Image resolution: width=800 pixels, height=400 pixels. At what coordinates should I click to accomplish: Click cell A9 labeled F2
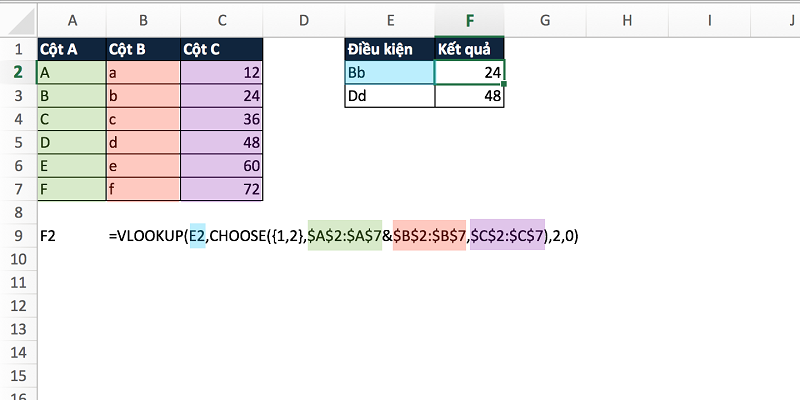click(x=71, y=236)
